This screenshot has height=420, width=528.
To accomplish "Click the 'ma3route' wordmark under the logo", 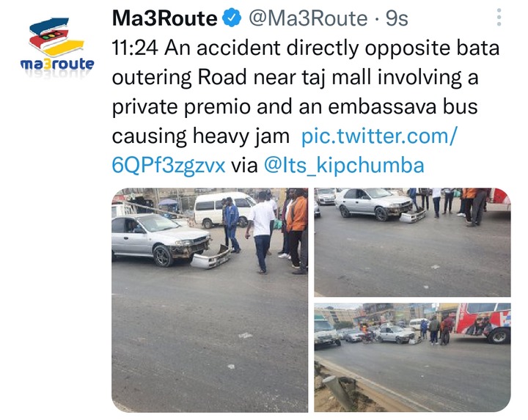I will (57, 64).
